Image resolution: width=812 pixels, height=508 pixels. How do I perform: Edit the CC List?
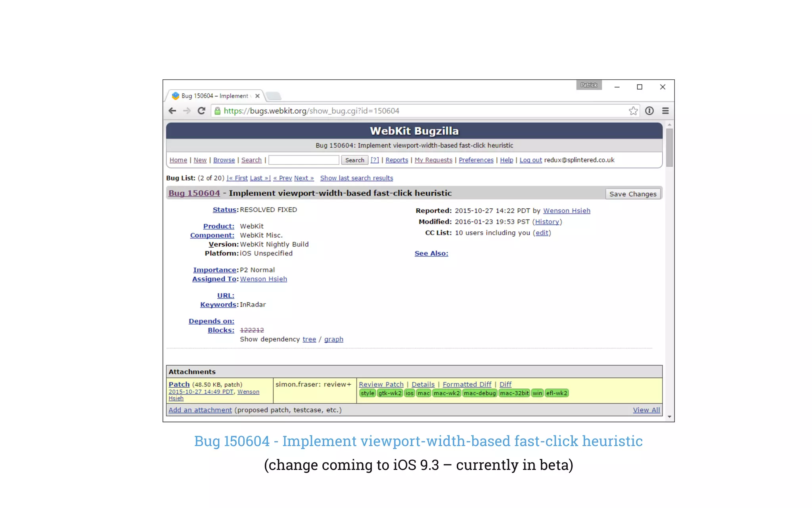[542, 233]
